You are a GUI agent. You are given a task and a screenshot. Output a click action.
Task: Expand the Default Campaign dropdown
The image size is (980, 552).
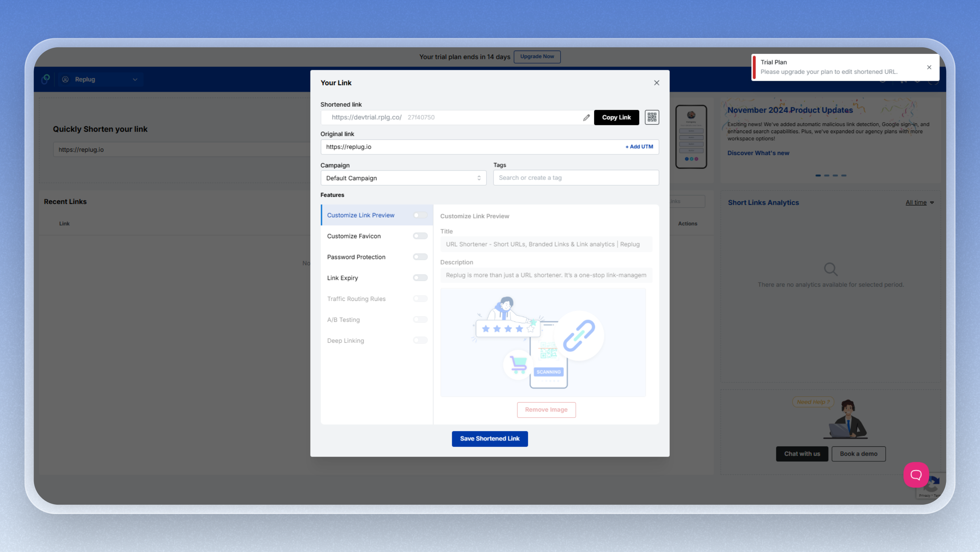click(403, 178)
